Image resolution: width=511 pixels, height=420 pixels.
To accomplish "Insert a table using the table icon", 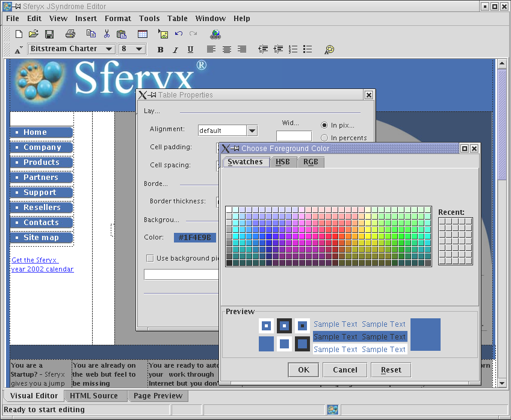I will click(x=143, y=34).
